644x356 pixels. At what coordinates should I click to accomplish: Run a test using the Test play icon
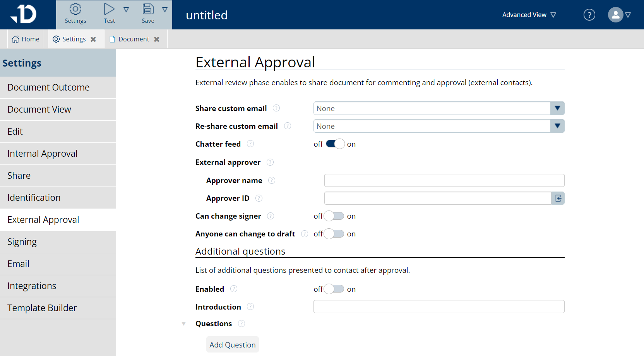coord(109,10)
